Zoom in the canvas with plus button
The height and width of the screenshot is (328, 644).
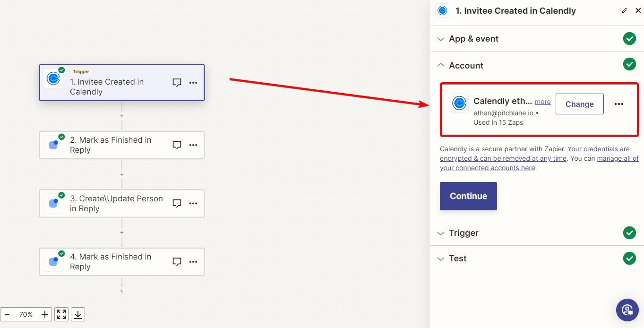coord(45,314)
